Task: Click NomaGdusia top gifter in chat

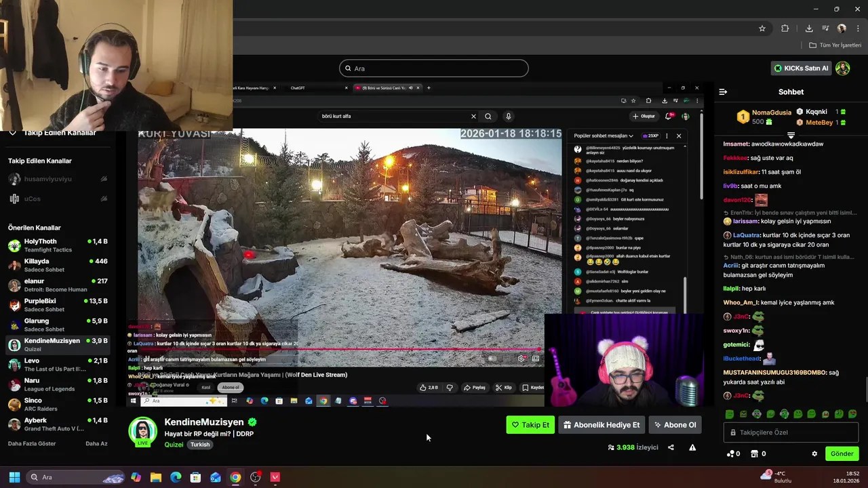Action: click(772, 113)
